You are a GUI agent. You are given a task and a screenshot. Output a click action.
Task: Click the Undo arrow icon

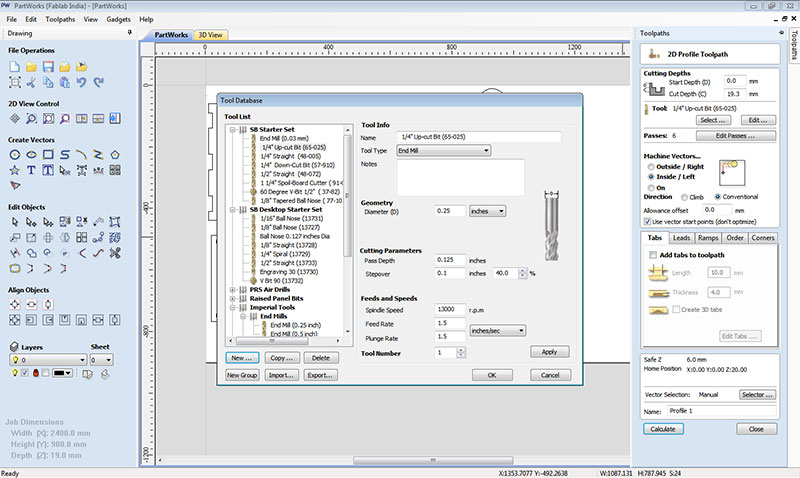(x=81, y=82)
